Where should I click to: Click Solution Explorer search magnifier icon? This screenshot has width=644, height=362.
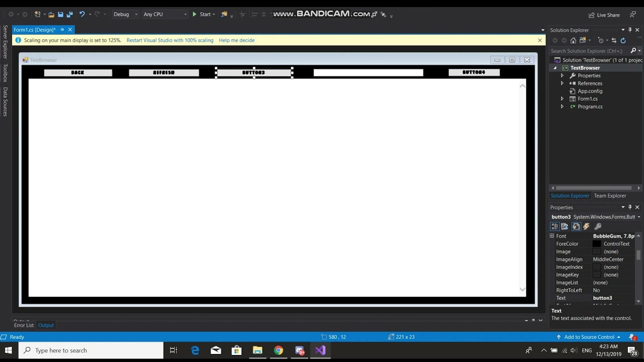[x=633, y=51]
